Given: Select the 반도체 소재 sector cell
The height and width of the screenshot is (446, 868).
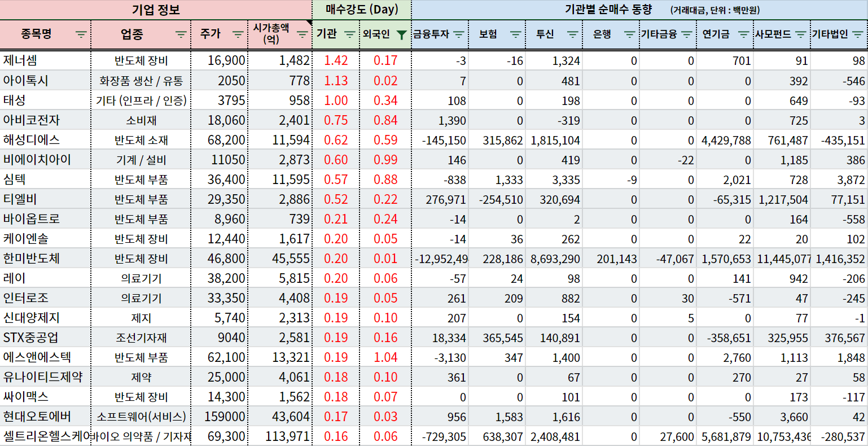Looking at the screenshot, I should click(141, 139).
